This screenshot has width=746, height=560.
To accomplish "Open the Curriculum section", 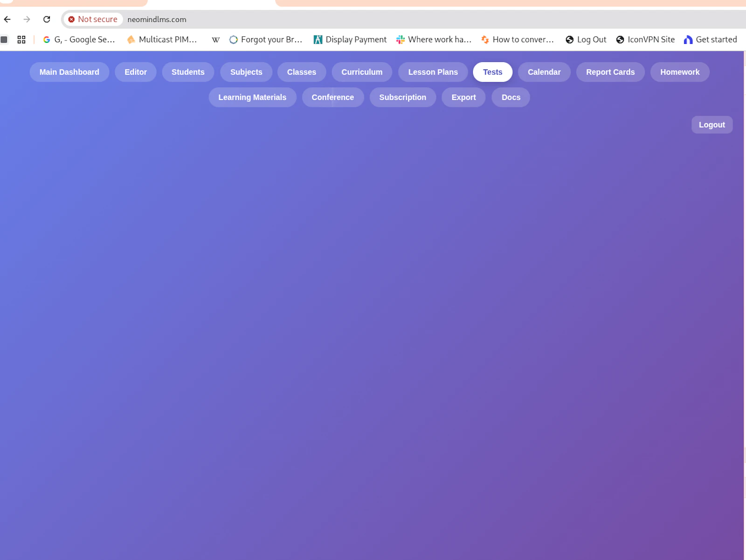I will click(x=362, y=72).
